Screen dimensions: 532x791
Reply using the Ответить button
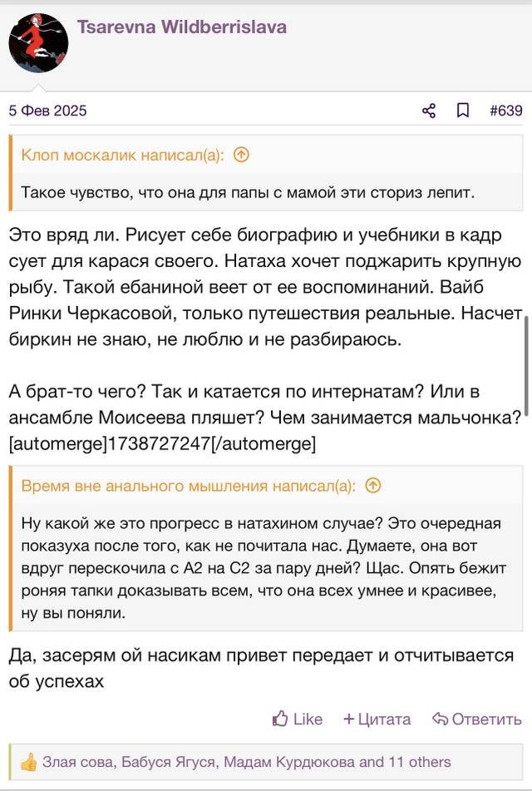coord(477,719)
